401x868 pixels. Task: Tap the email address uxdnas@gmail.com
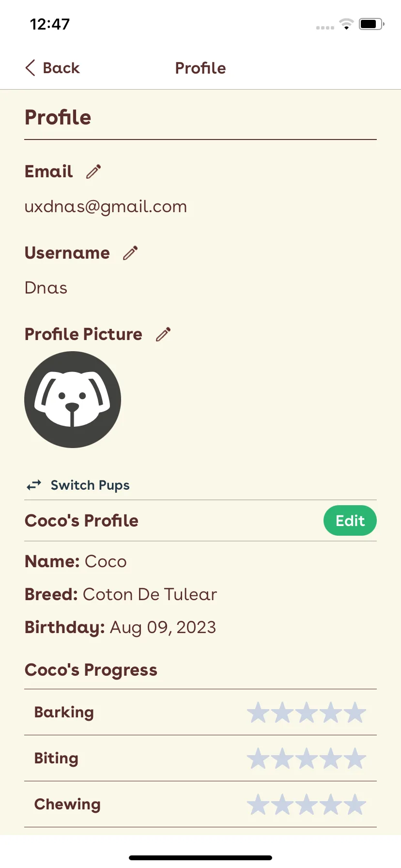[x=106, y=207]
